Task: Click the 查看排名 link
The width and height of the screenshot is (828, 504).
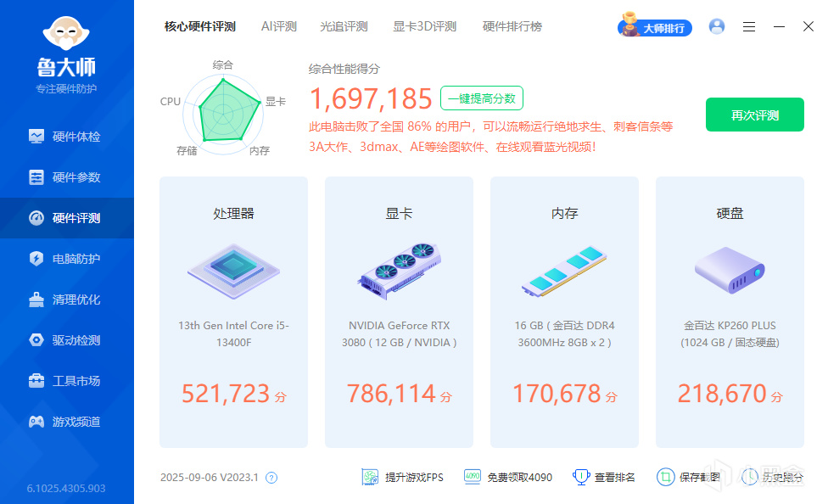Action: [604, 477]
